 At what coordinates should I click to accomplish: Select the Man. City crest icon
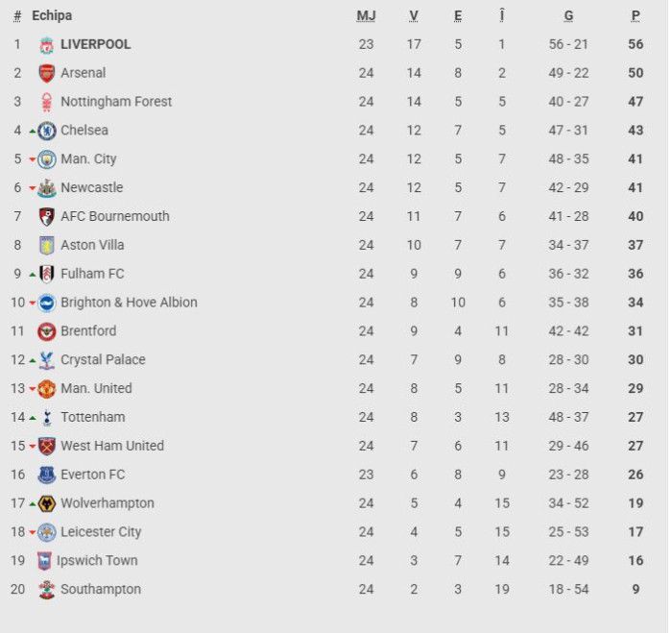coord(47,159)
